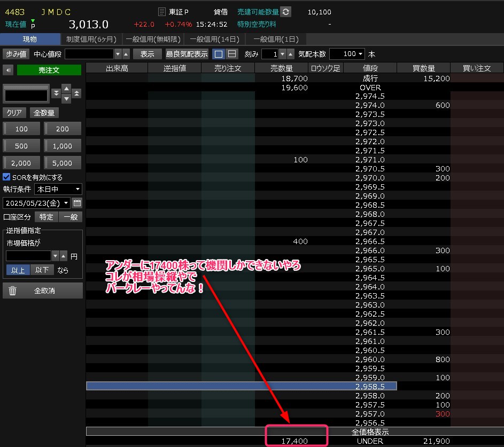The image size is (504, 447).
Task: Open the 気配本数 100 dropdown
Action: point(347,54)
